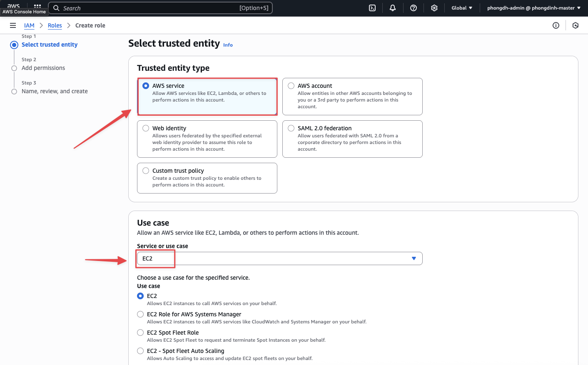Open the Global region dropdown
588x365 pixels.
pos(462,8)
